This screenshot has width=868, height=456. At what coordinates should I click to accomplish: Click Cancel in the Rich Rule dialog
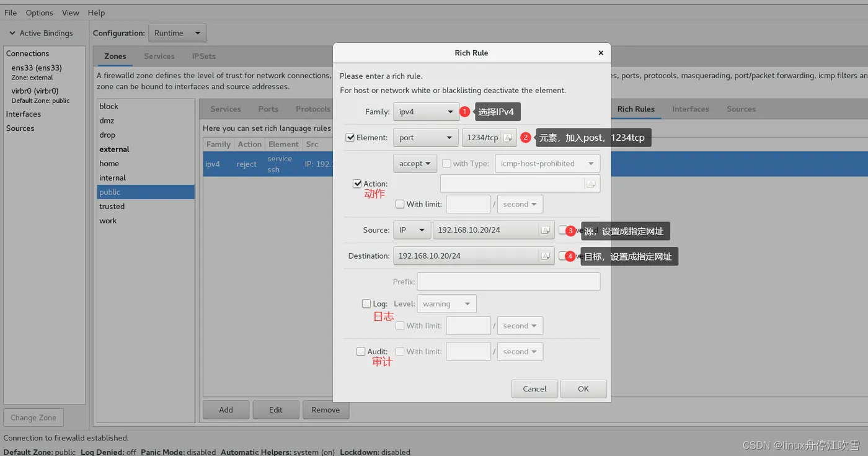(x=534, y=389)
